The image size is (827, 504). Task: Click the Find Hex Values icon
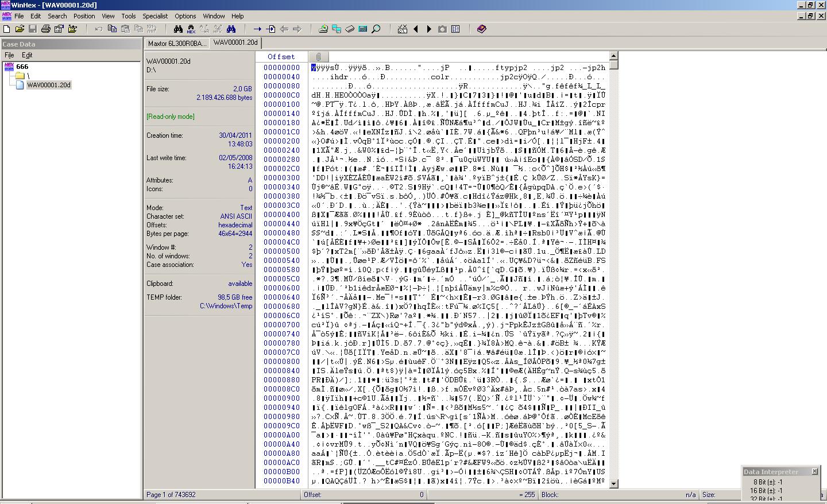click(191, 29)
